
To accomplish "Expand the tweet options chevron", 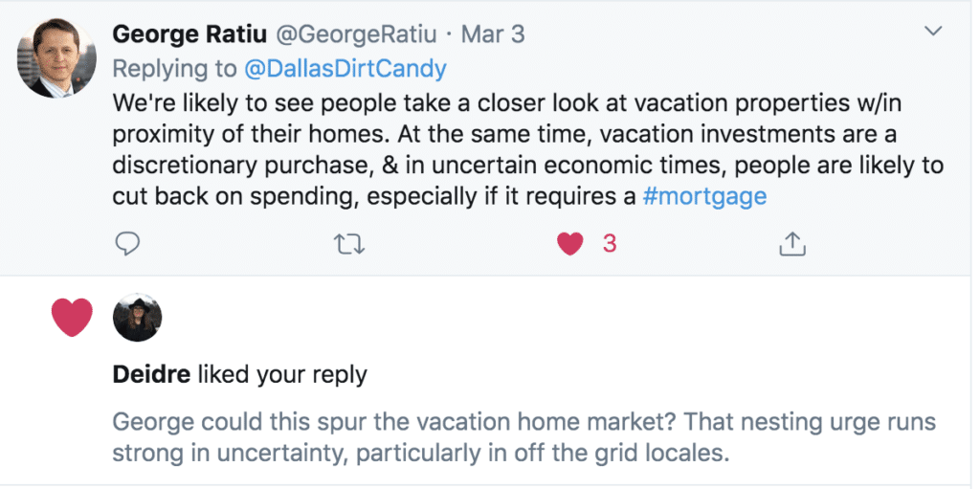I will pos(933,33).
